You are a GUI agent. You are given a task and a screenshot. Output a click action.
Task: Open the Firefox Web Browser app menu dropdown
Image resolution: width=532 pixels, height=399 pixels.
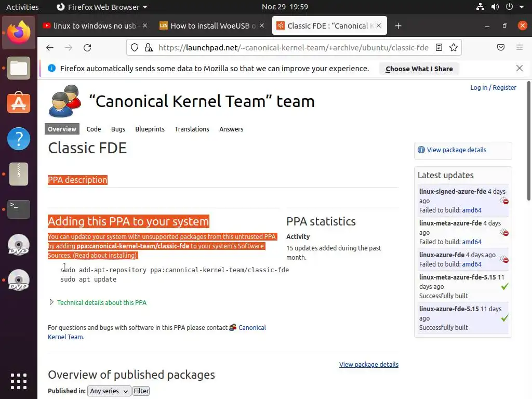pyautogui.click(x=102, y=7)
